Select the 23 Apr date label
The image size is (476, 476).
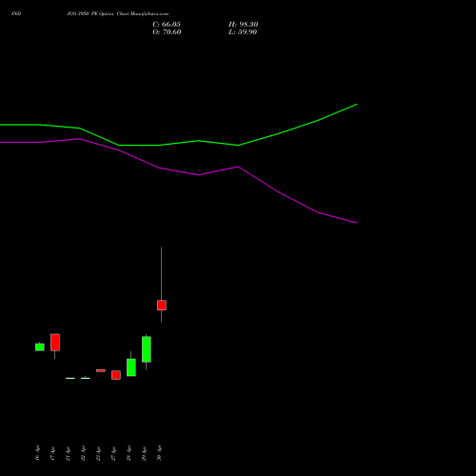point(99,453)
